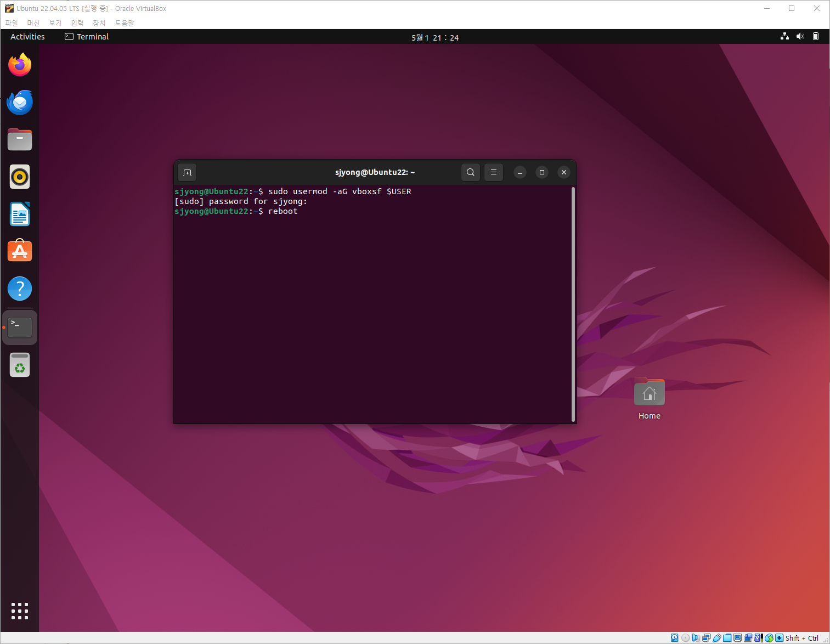The width and height of the screenshot is (830, 644).
Task: Click the 'reboot' command text
Action: (x=283, y=211)
